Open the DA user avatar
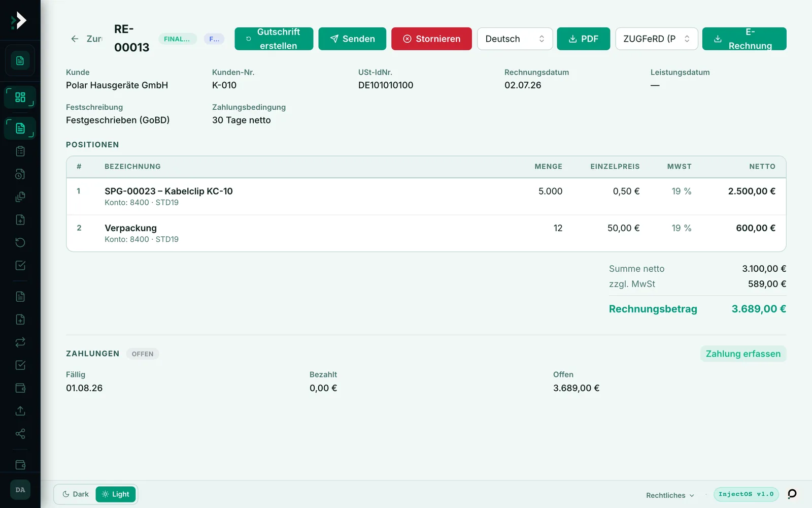 click(x=20, y=490)
